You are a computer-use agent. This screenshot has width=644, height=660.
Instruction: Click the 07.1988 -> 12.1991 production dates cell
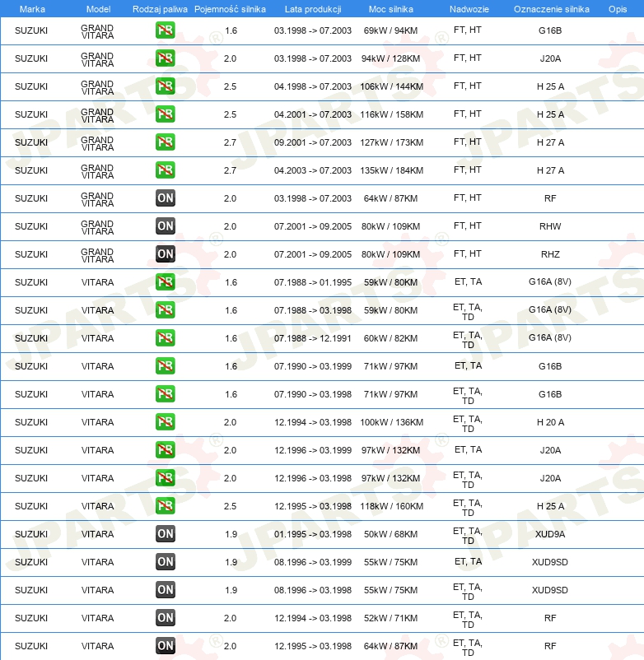[313, 338]
